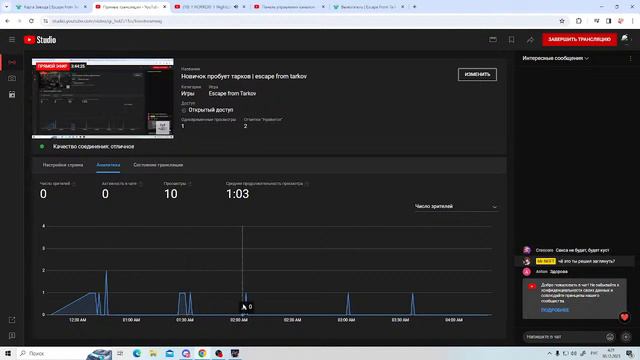This screenshot has height=360, width=640.
Task: Open the browser extensions puzzle icon
Action: [578, 21]
